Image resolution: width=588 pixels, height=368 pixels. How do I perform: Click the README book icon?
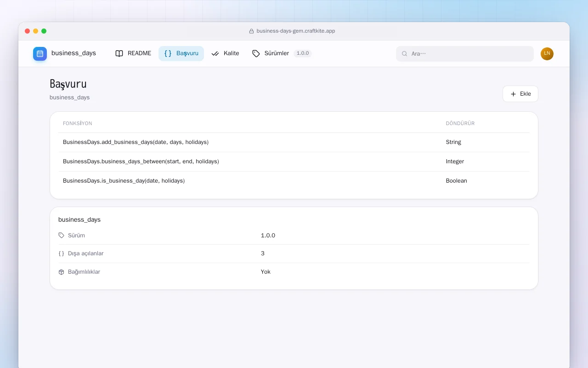point(119,53)
